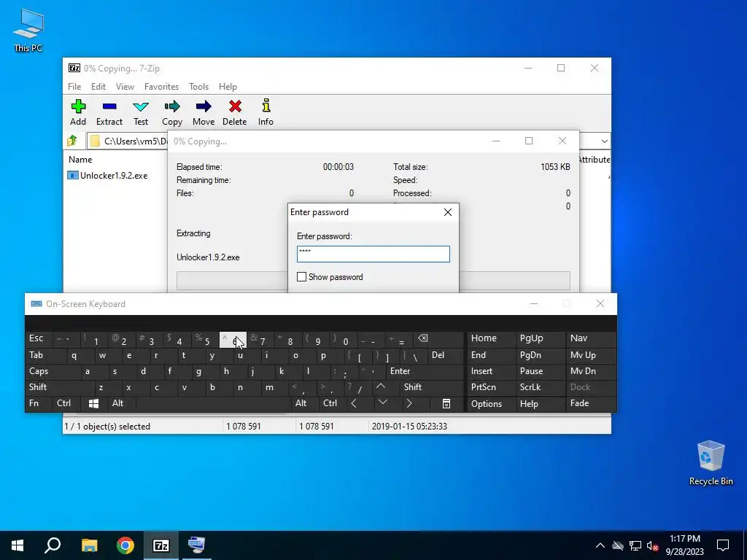747x560 pixels.
Task: Click the Name column header in 7-Zip
Action: (x=80, y=160)
